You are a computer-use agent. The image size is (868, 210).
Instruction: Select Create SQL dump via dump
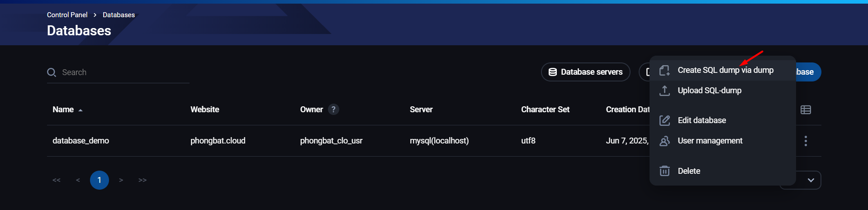pos(725,70)
